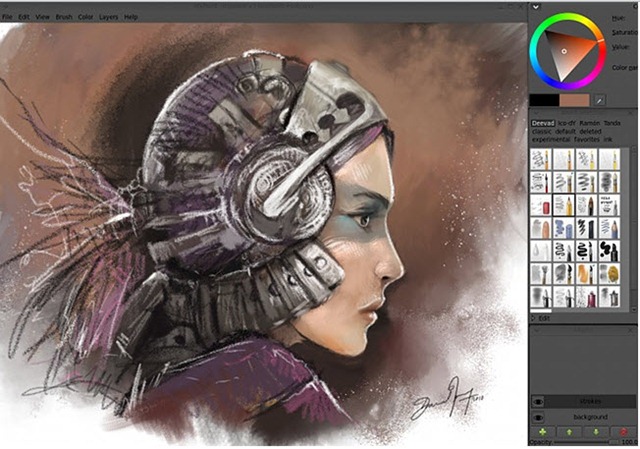
Task: Select the water drop blending brush
Action: pyautogui.click(x=541, y=251)
